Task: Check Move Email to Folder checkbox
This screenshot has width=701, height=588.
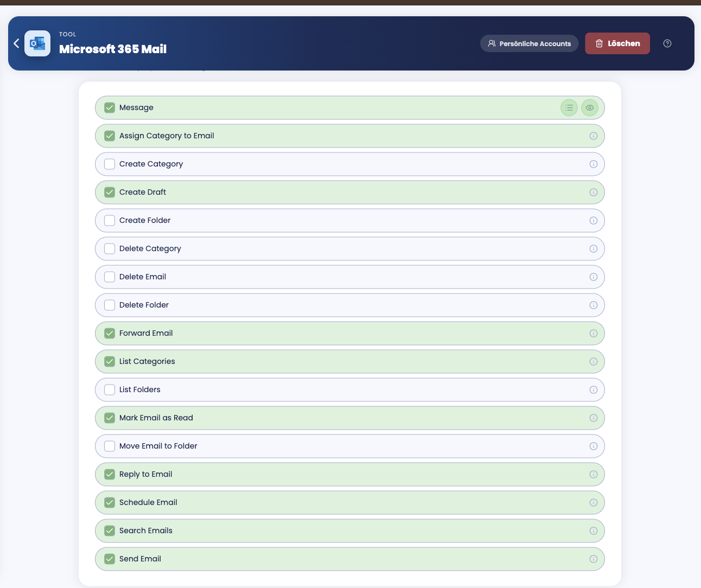Action: point(110,446)
